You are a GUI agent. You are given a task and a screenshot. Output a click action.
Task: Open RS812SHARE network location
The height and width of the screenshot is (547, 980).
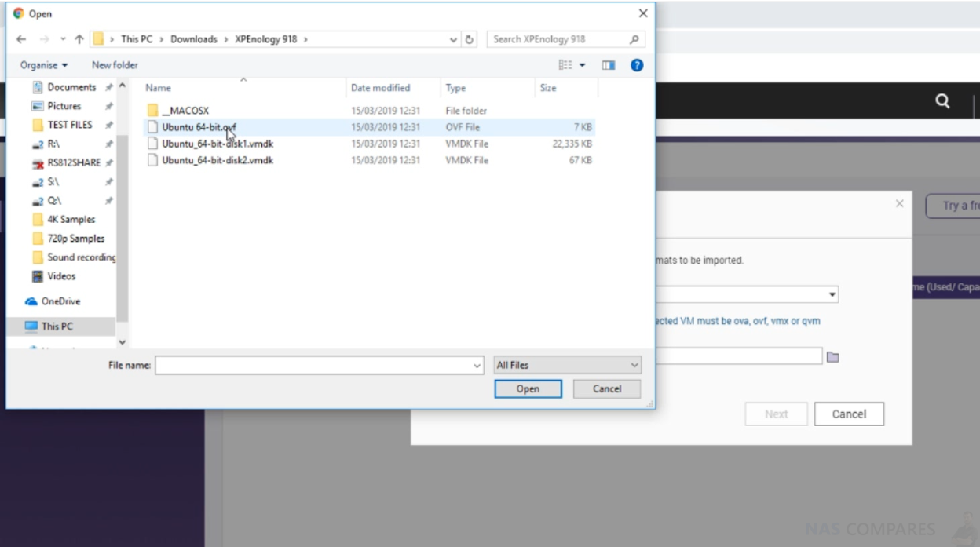[x=74, y=162]
